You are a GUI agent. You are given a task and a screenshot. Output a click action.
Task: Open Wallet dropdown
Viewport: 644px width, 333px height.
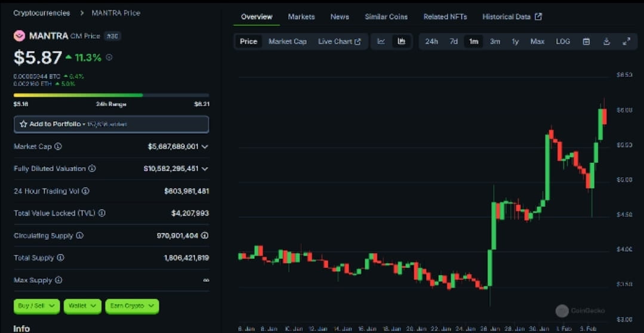(x=82, y=306)
